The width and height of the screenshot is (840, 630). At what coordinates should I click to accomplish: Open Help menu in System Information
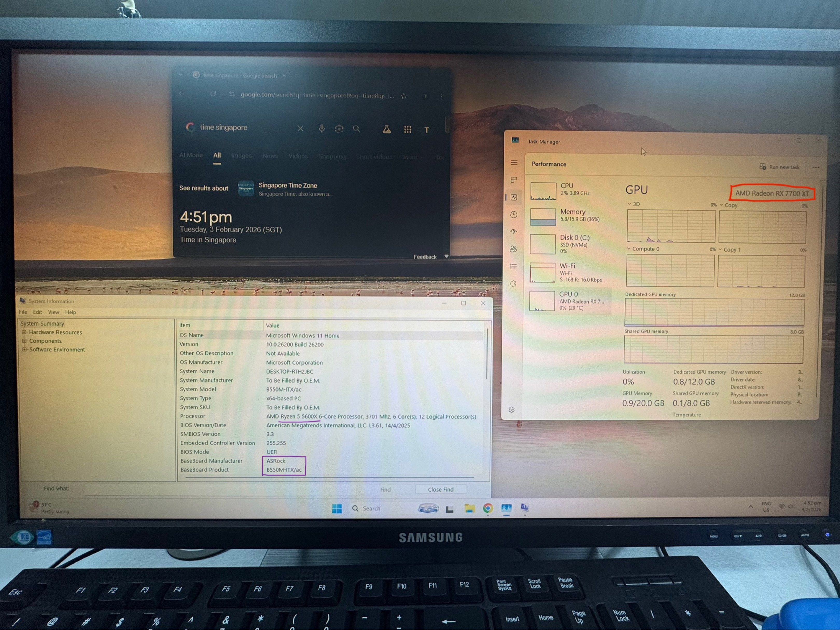pos(71,312)
